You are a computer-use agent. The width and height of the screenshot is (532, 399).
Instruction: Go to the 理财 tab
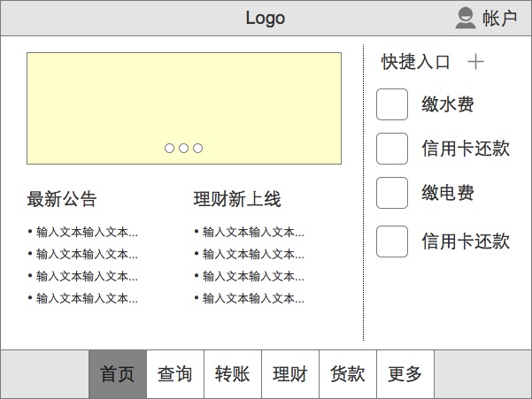click(290, 374)
